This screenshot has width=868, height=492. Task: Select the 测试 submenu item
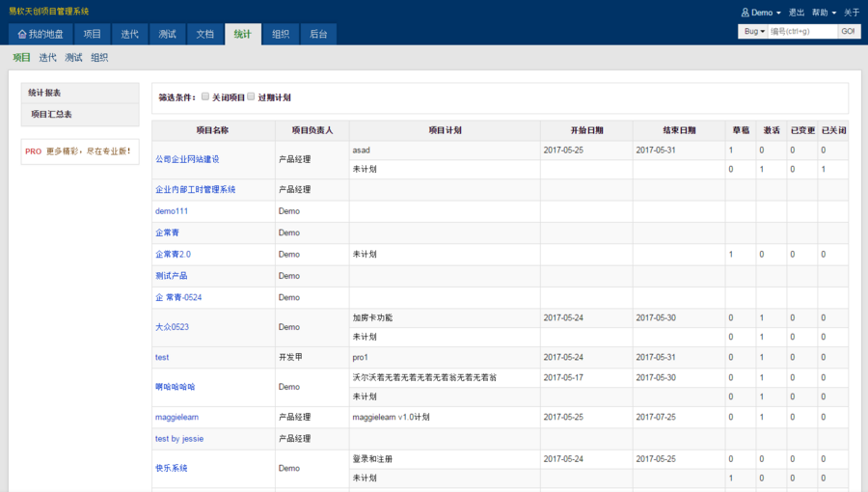point(73,58)
